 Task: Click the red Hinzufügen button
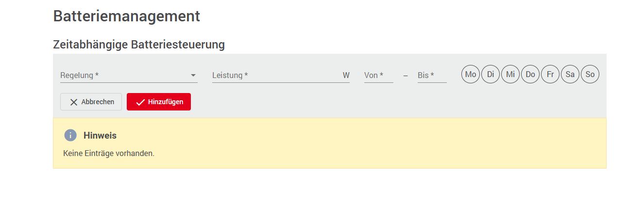coord(159,102)
